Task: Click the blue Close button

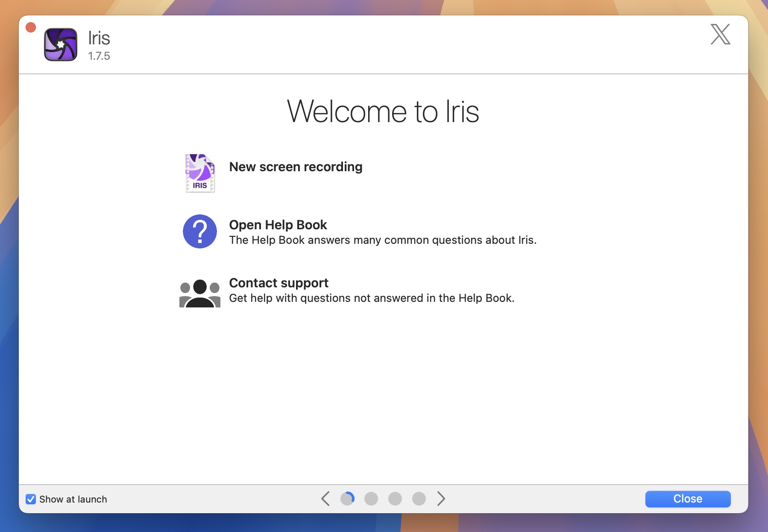Action: coord(687,499)
